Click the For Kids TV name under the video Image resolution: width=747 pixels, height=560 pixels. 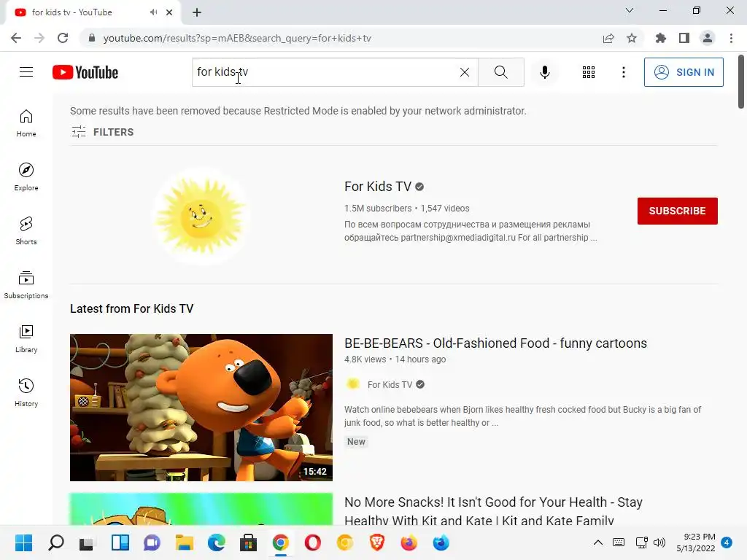tap(390, 385)
